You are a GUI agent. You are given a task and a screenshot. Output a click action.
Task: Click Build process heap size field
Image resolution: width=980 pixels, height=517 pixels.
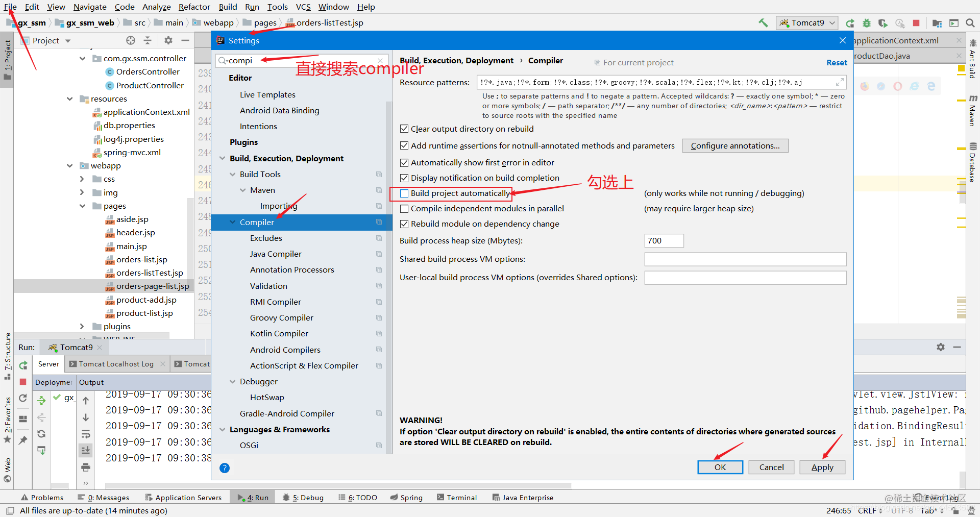[664, 241]
